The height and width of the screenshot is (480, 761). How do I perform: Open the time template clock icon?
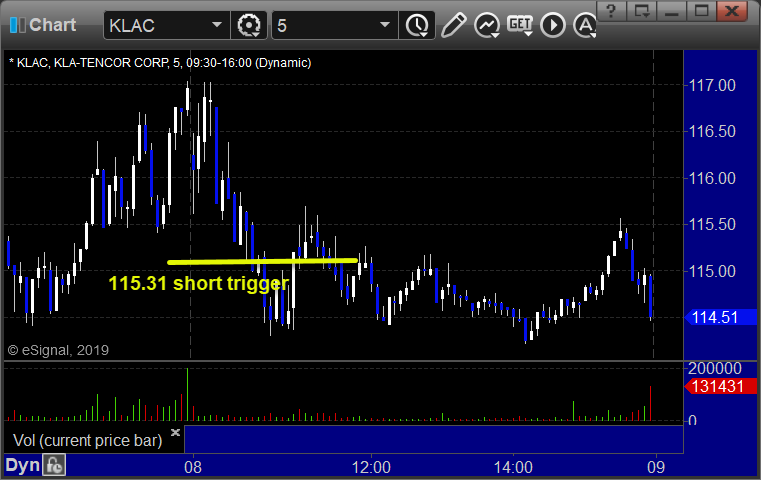click(x=417, y=25)
